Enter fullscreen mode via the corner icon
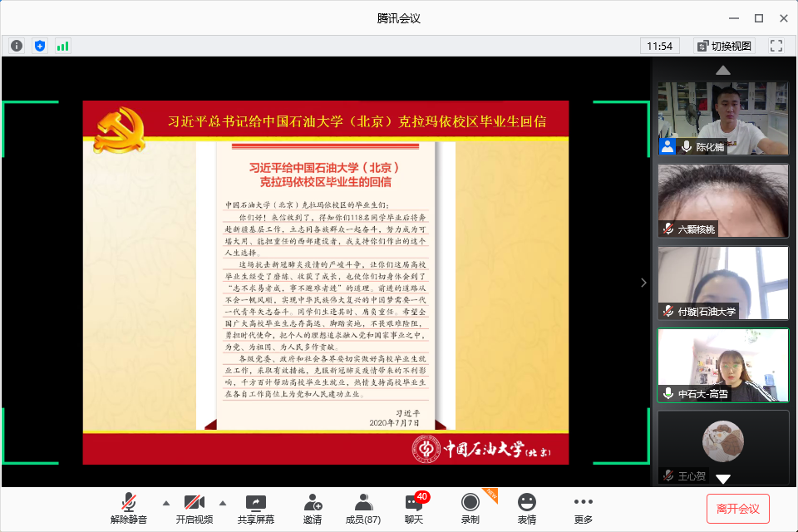 coord(776,46)
